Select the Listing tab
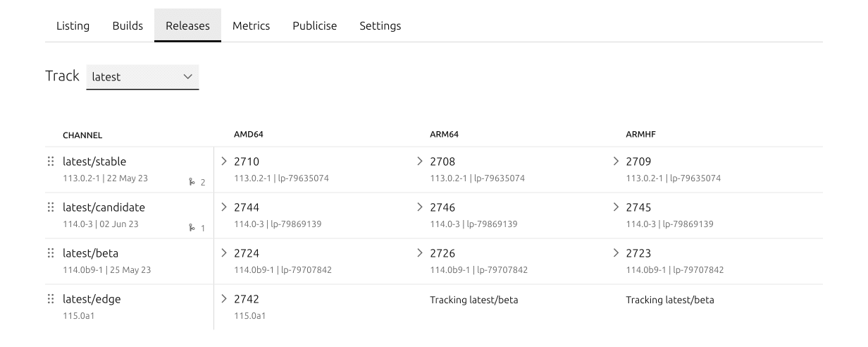The image size is (868, 347). coord(73,26)
